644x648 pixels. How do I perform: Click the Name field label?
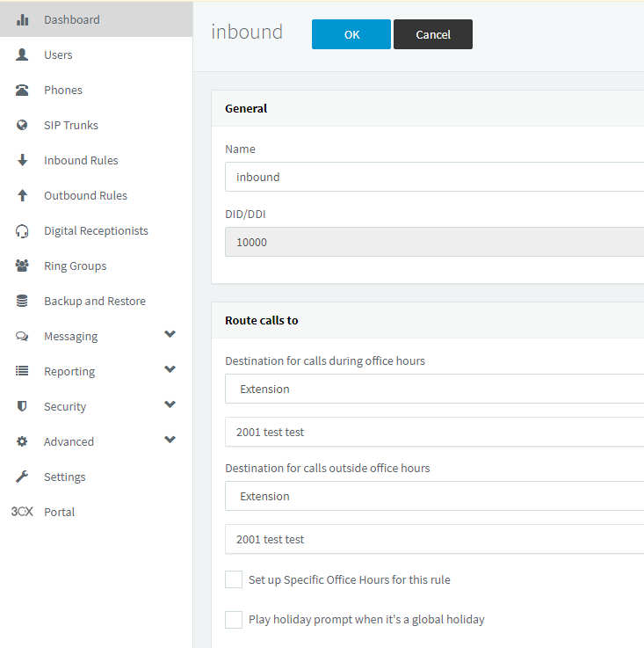(240, 149)
